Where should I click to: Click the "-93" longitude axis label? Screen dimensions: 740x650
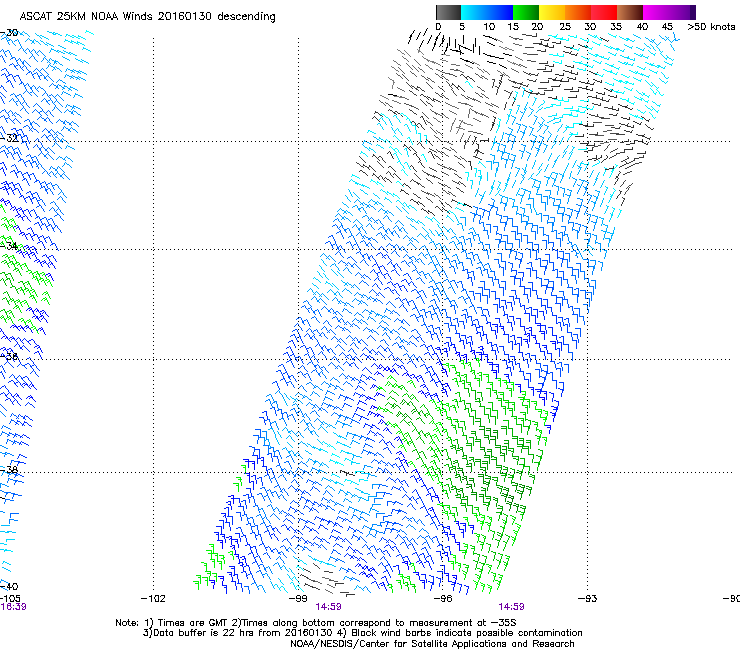pos(588,599)
